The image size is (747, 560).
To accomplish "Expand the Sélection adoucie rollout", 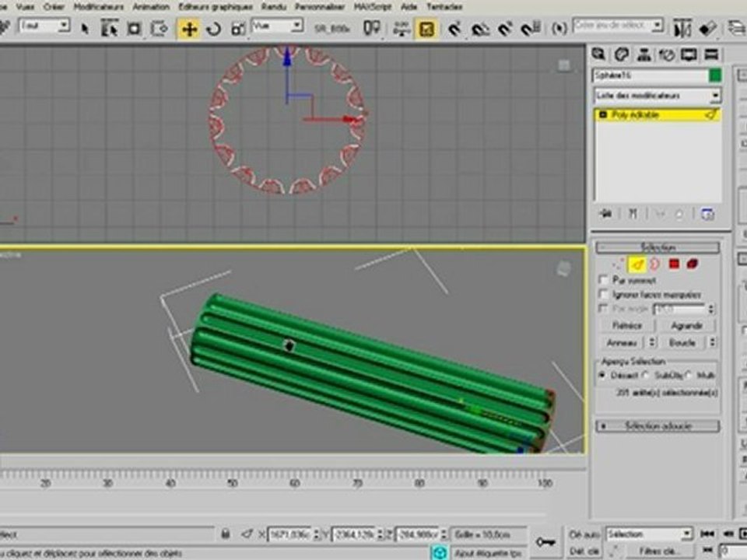I will pyautogui.click(x=658, y=426).
